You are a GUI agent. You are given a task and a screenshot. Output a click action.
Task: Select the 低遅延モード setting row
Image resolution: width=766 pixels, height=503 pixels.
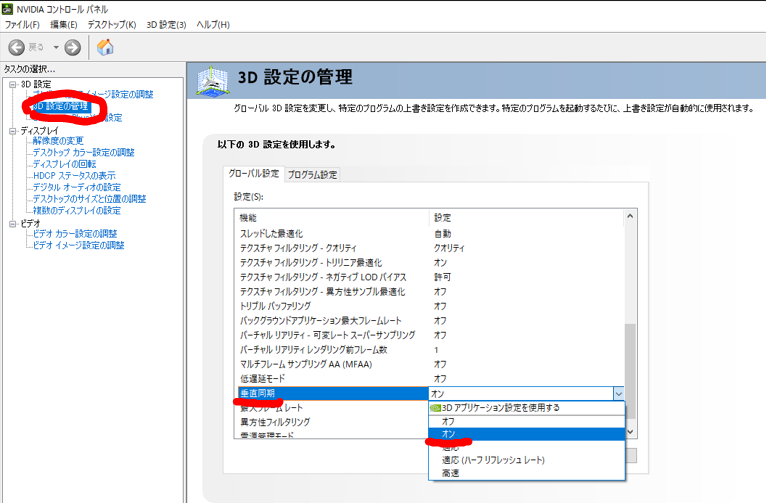(x=431, y=378)
